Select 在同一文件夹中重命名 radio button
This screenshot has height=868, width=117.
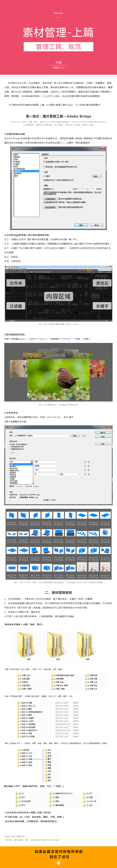pos(10,444)
